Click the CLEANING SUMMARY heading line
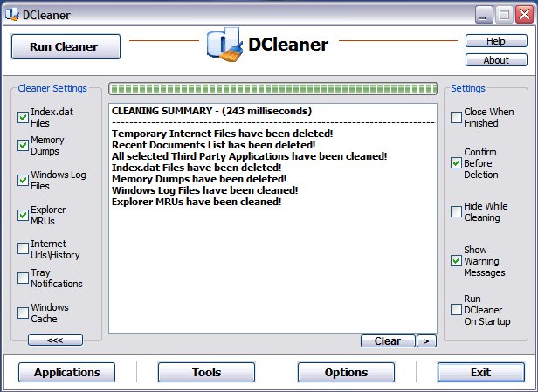 pos(211,111)
